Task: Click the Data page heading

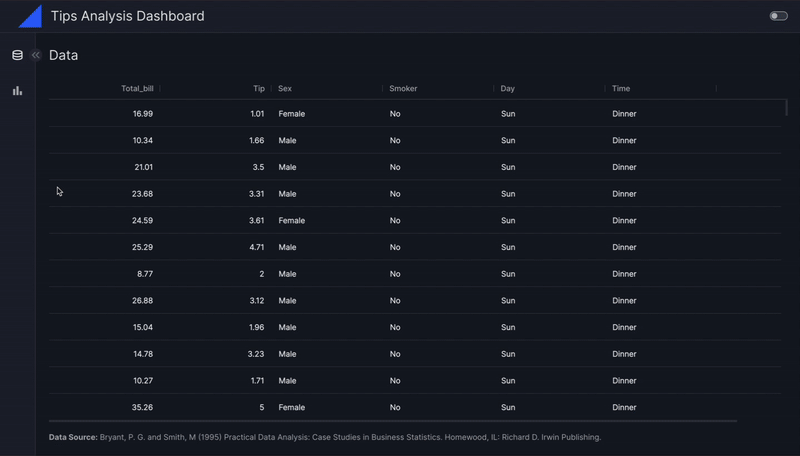Action: click(x=63, y=55)
